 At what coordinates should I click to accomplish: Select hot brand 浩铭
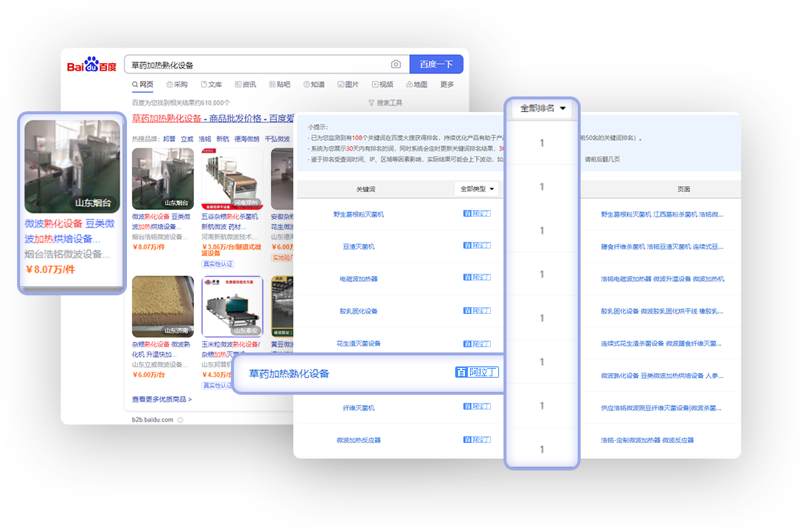coord(205,139)
